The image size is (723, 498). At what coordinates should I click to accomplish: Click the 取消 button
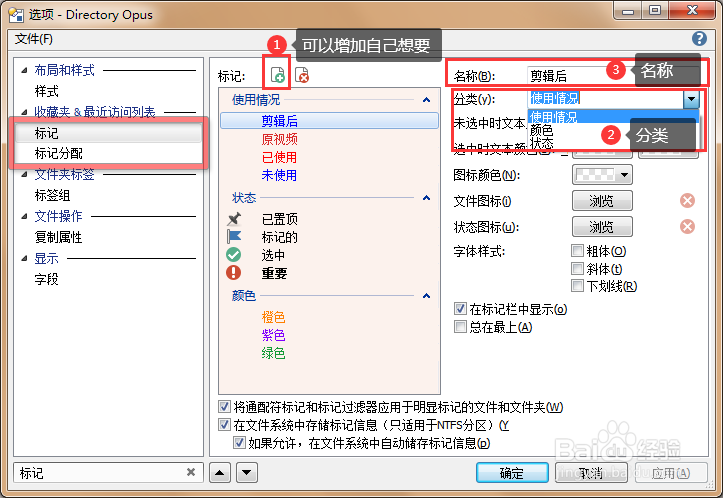(x=591, y=473)
